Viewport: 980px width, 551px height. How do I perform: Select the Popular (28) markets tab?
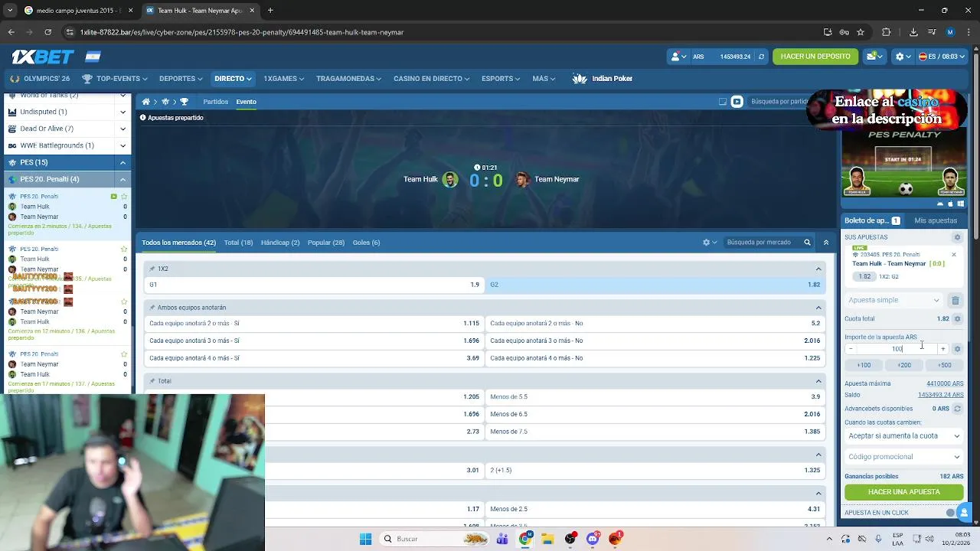pos(326,243)
